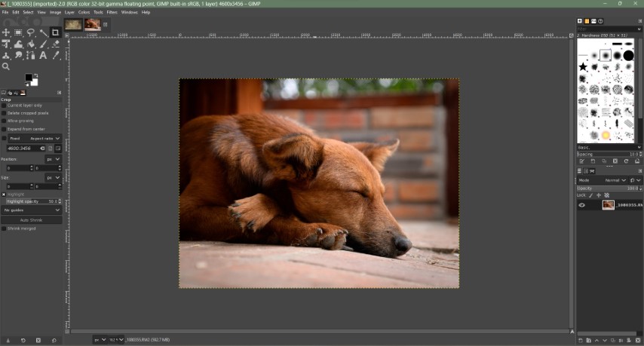The height and width of the screenshot is (346, 644).
Task: Open the Fixed Aspect ratio dropdown
Action: (35, 139)
